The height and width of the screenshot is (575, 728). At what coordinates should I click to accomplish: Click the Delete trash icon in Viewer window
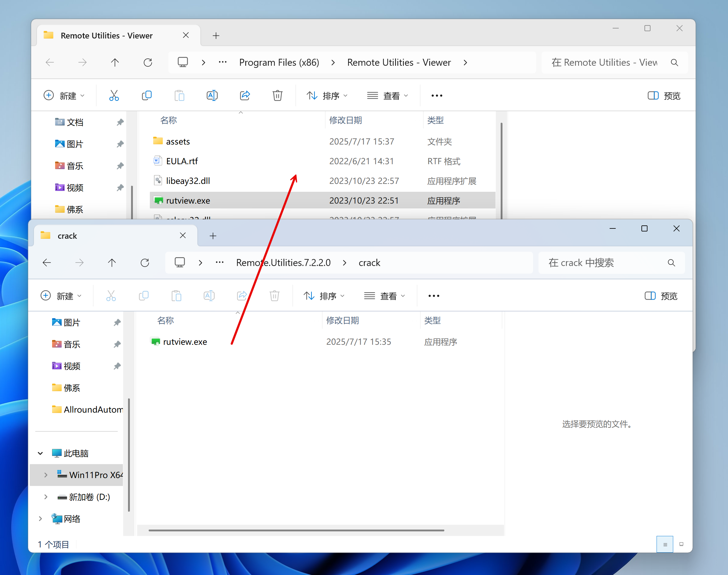click(277, 96)
